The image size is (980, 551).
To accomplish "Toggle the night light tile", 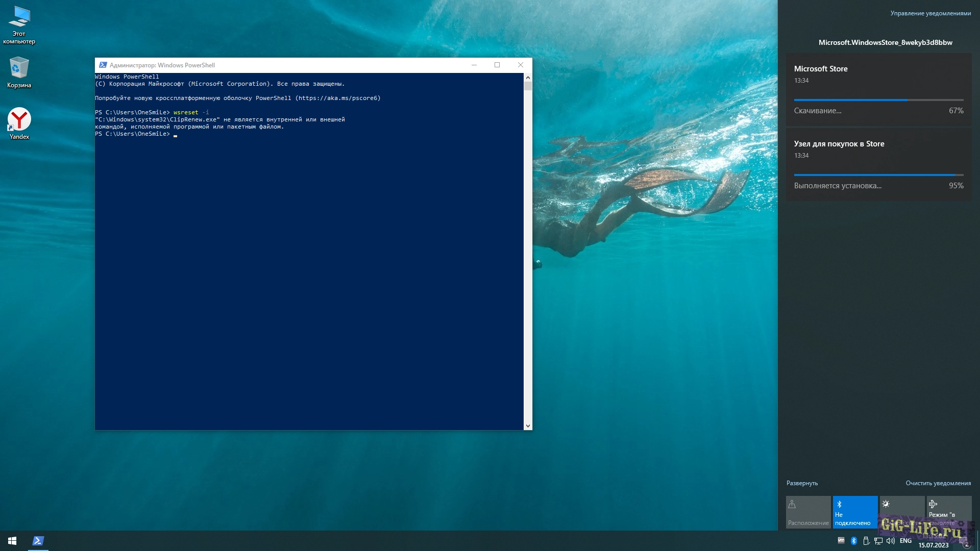I will pyautogui.click(x=902, y=512).
